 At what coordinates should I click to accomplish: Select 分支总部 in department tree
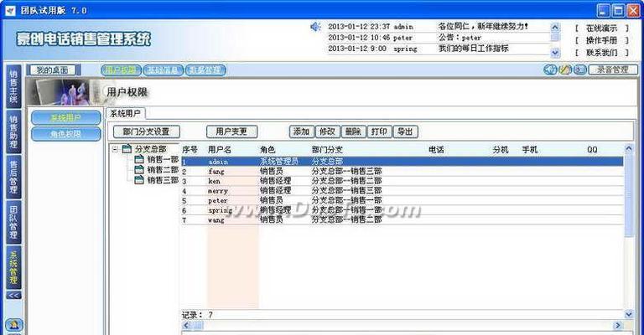(x=150, y=149)
